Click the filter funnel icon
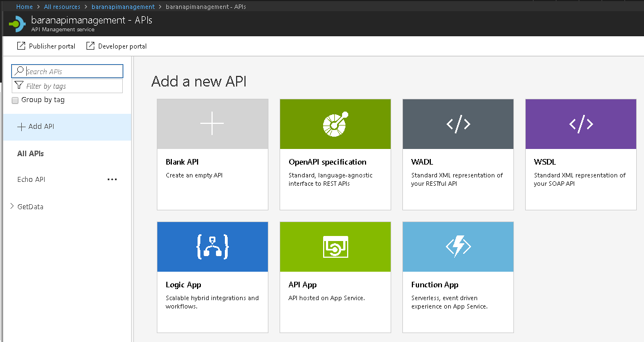Viewport: 644px width, 342px height. (x=19, y=85)
